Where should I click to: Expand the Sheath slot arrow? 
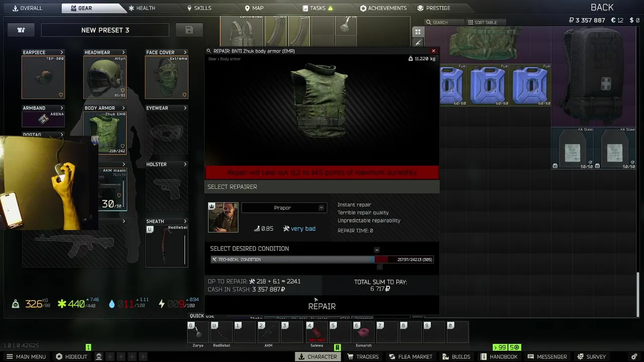pos(185,221)
